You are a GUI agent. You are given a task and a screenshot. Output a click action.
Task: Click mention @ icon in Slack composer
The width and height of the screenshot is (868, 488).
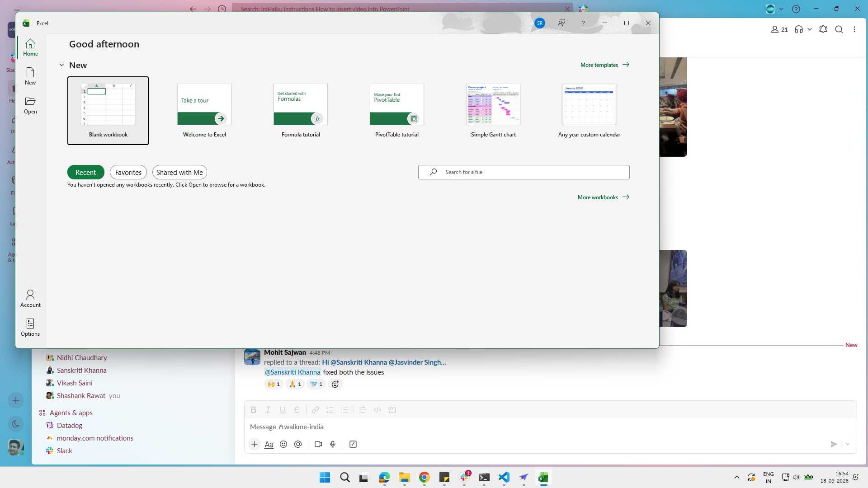pyautogui.click(x=298, y=444)
